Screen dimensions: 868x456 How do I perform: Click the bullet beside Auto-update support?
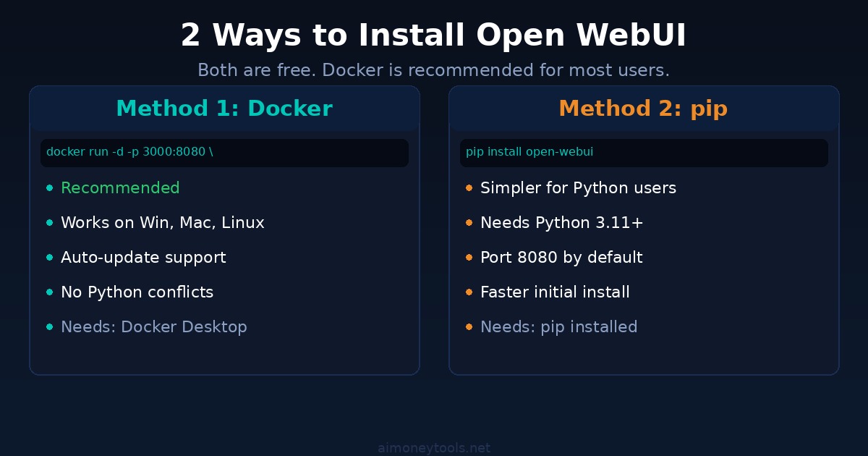click(50, 258)
